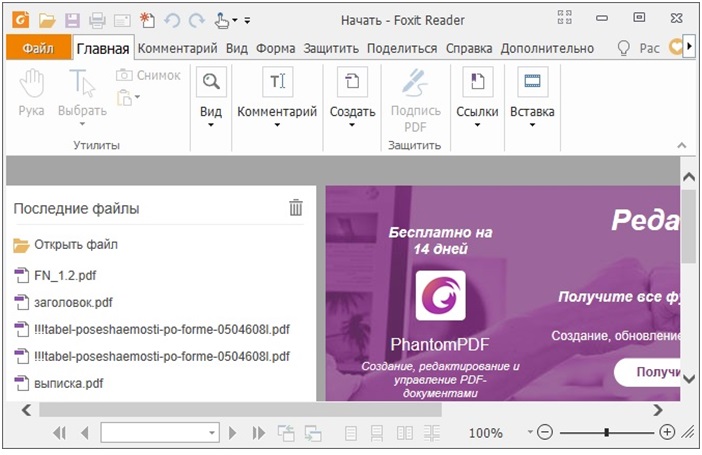Screen dimensions: 702x455
Task: Click the vertical scrollbar up arrow
Action: click(689, 177)
